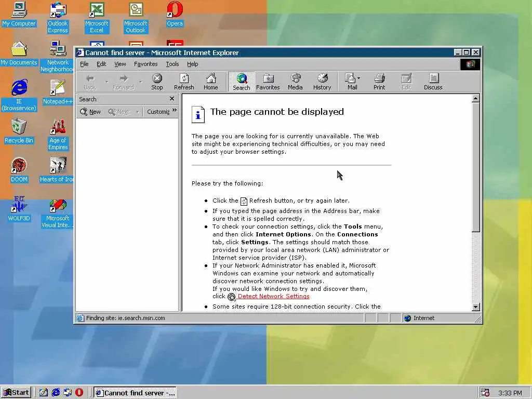Select the DOOM desktop shortcut

[x=19, y=170]
